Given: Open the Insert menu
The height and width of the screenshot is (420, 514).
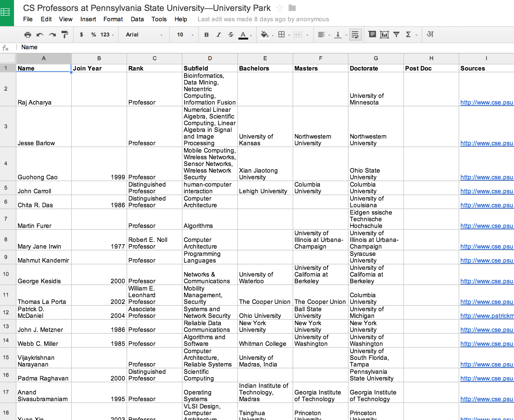Looking at the screenshot, I should point(88,19).
